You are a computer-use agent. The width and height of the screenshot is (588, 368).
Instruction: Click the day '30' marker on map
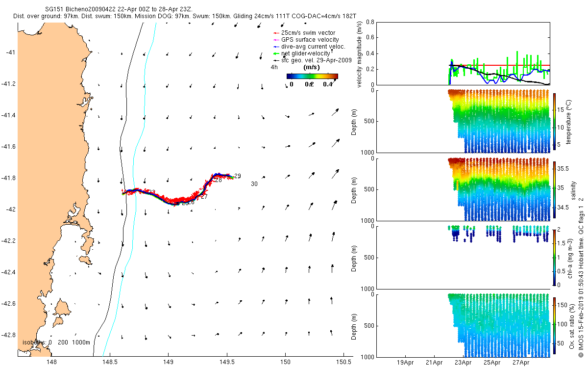(254, 184)
